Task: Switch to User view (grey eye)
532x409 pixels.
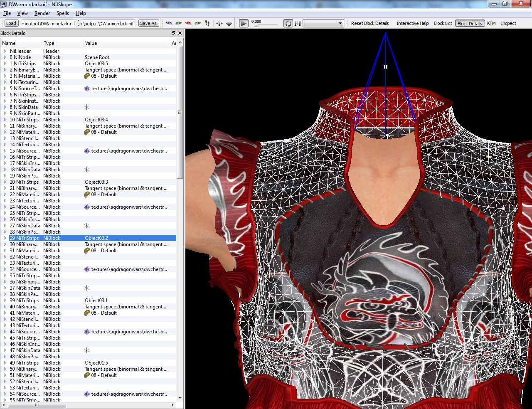Action: point(198,23)
